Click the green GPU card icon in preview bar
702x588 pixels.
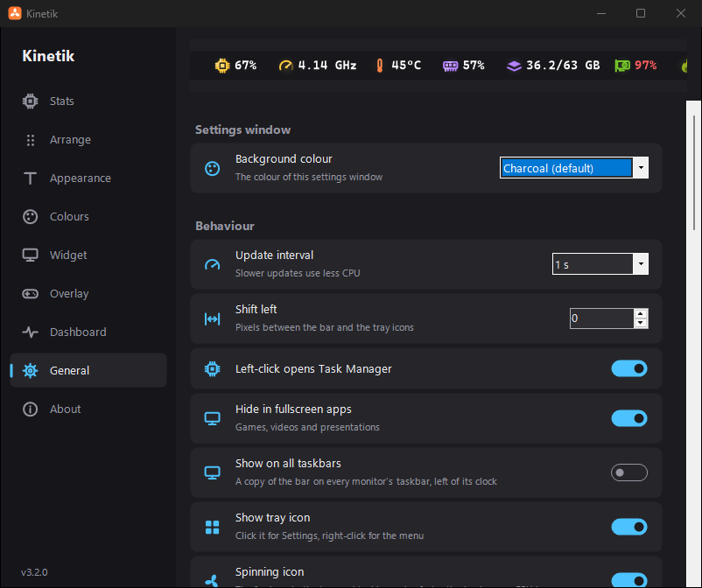tap(622, 66)
